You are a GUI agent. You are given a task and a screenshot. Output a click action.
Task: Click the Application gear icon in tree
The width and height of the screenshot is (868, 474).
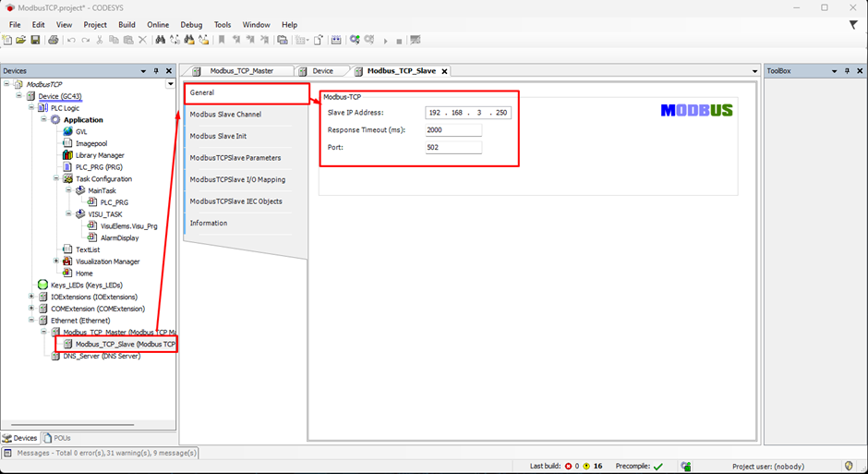pos(55,119)
